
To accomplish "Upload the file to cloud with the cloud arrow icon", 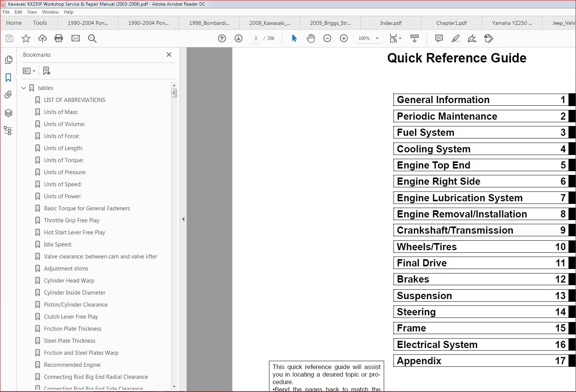I will pyautogui.click(x=43, y=38).
